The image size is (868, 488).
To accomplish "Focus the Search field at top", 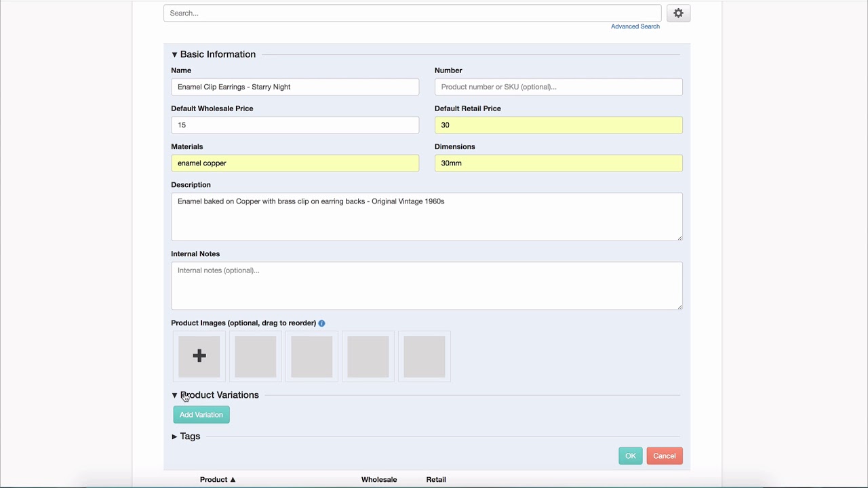I will [x=412, y=13].
